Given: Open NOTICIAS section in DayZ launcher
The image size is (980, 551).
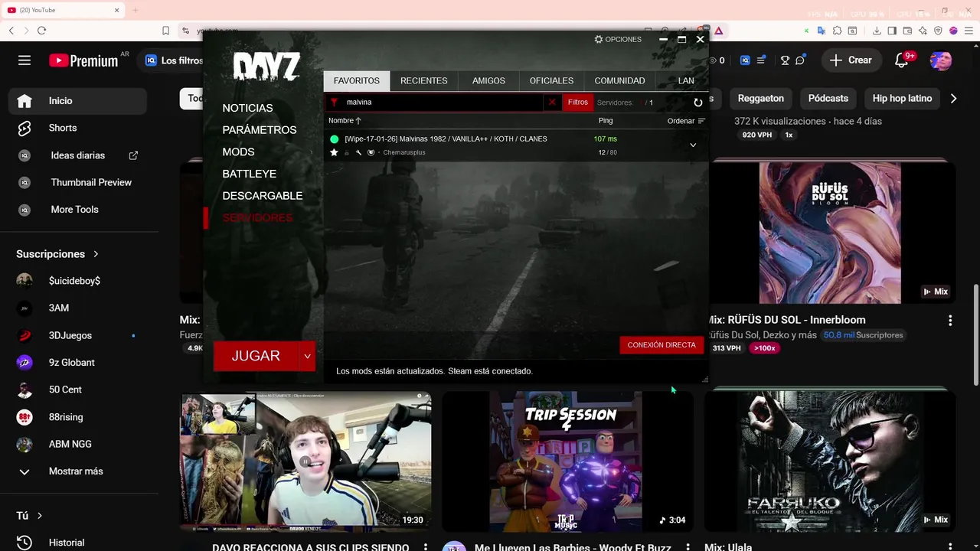Looking at the screenshot, I should (247, 109).
